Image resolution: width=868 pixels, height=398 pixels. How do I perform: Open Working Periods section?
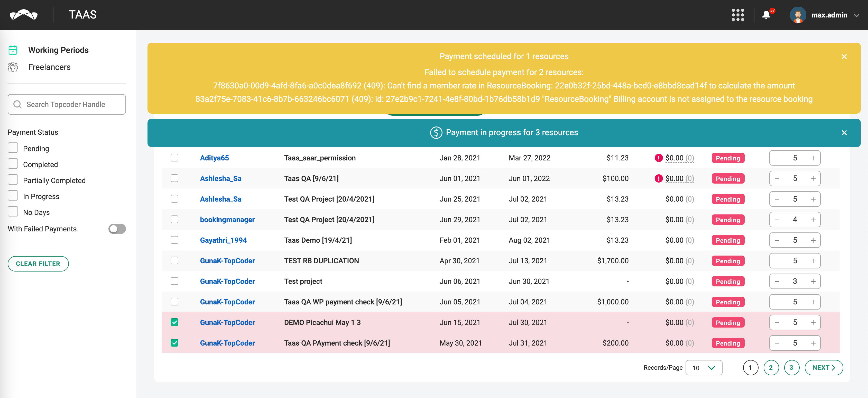pyautogui.click(x=58, y=50)
